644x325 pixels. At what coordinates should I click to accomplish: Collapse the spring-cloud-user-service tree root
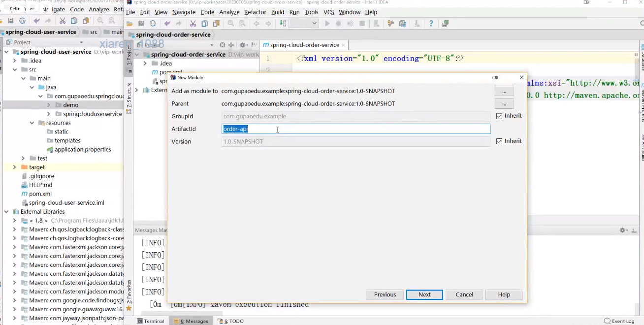[7, 52]
